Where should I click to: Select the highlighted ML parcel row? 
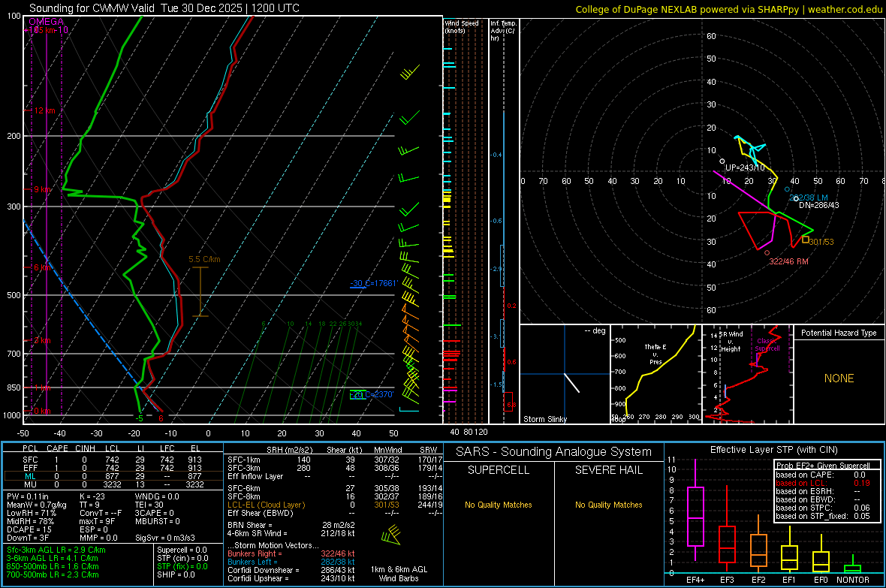tap(113, 476)
